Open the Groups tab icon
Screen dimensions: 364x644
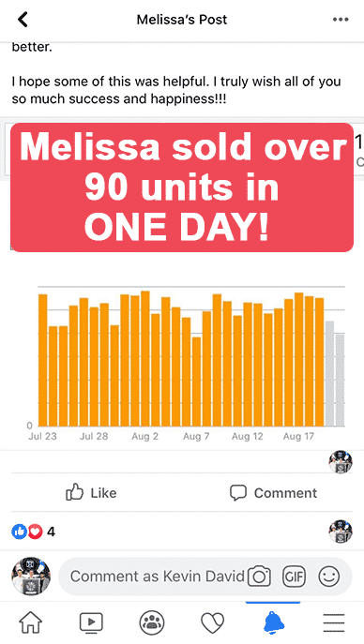click(152, 622)
